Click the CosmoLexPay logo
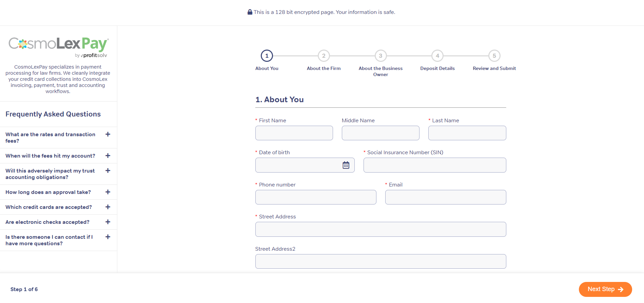Viewport: 644px width, 303px height. (x=58, y=47)
